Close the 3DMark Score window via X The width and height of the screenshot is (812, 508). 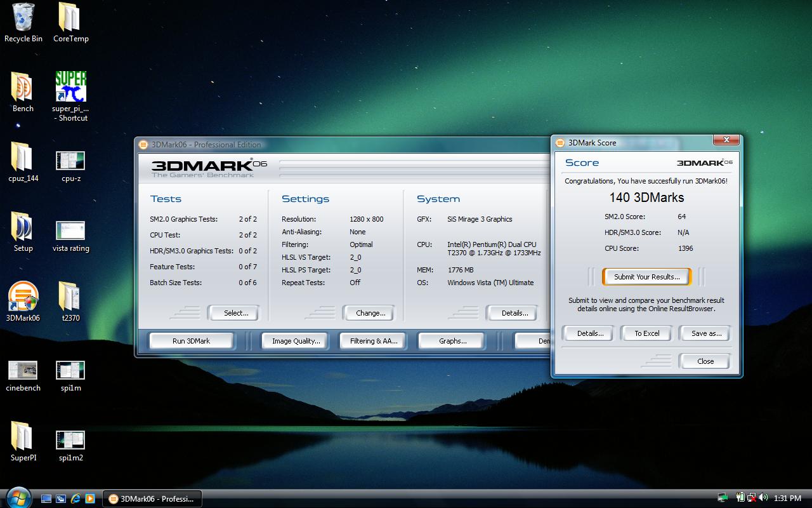tap(726, 140)
